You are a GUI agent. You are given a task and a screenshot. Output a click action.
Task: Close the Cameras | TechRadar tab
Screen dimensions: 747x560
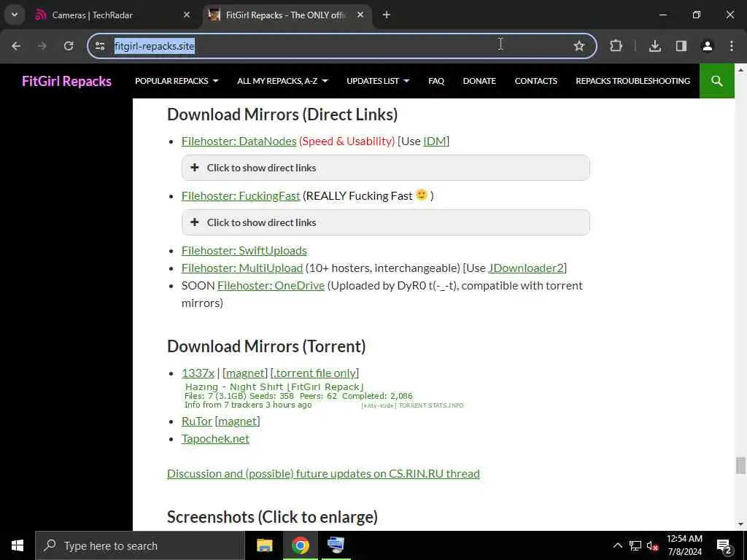coord(187,15)
